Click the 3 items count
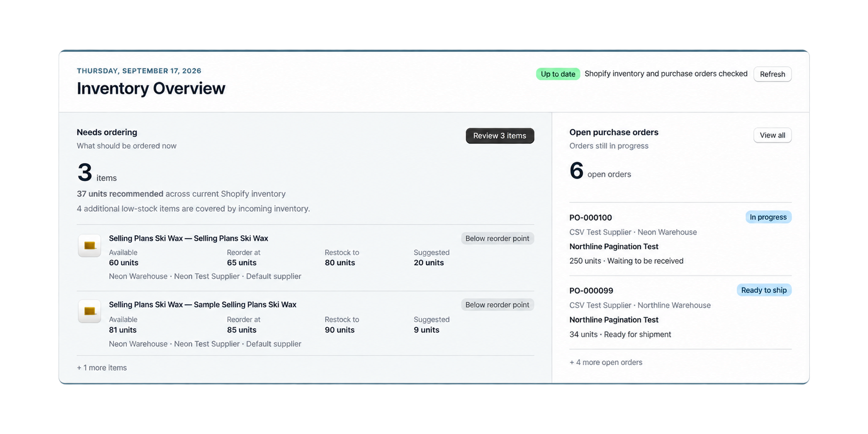Image resolution: width=868 pixels, height=434 pixels. 97,173
